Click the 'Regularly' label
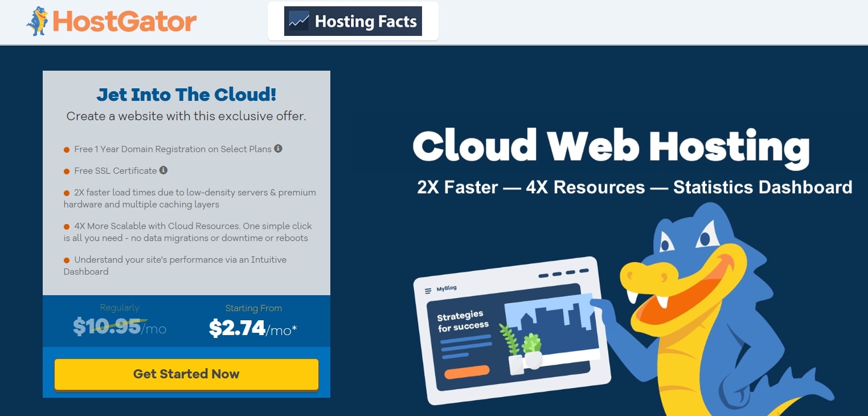Viewport: 868px width, 416px height. coord(120,308)
